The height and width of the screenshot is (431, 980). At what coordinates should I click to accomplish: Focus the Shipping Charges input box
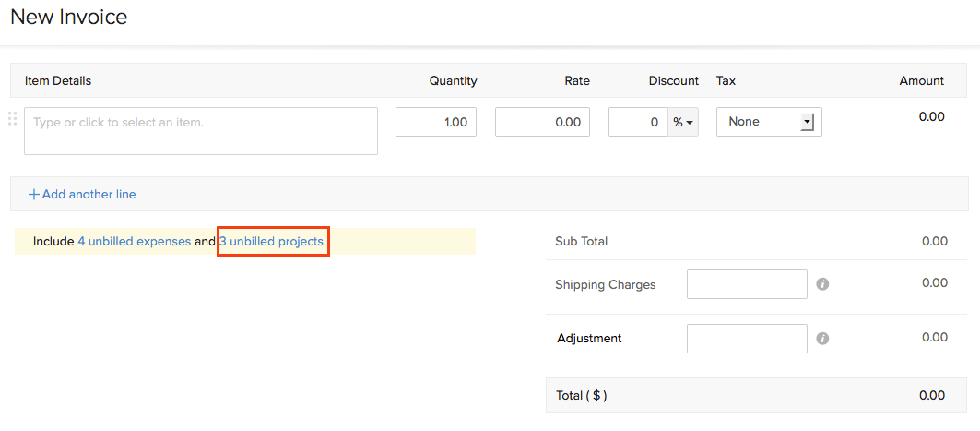pos(747,284)
